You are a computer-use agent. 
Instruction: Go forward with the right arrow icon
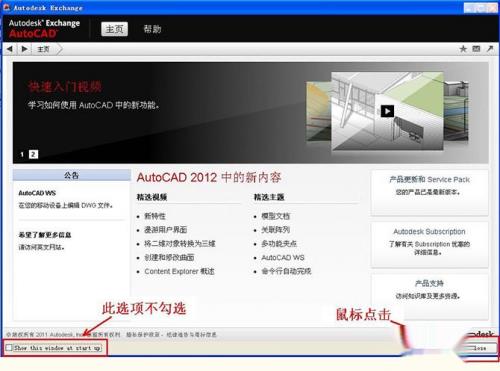point(24,49)
